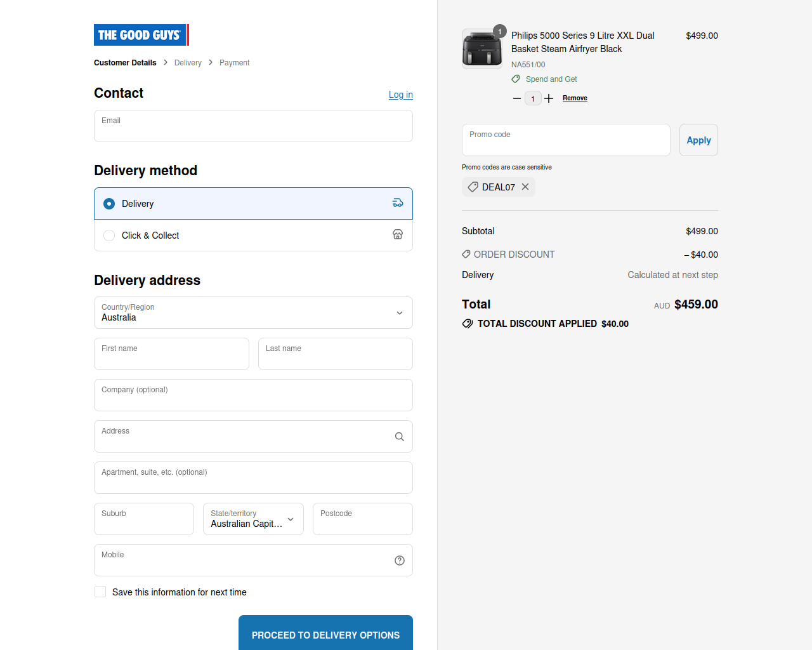Click the Subtotal $499.00 amount

[702, 231]
